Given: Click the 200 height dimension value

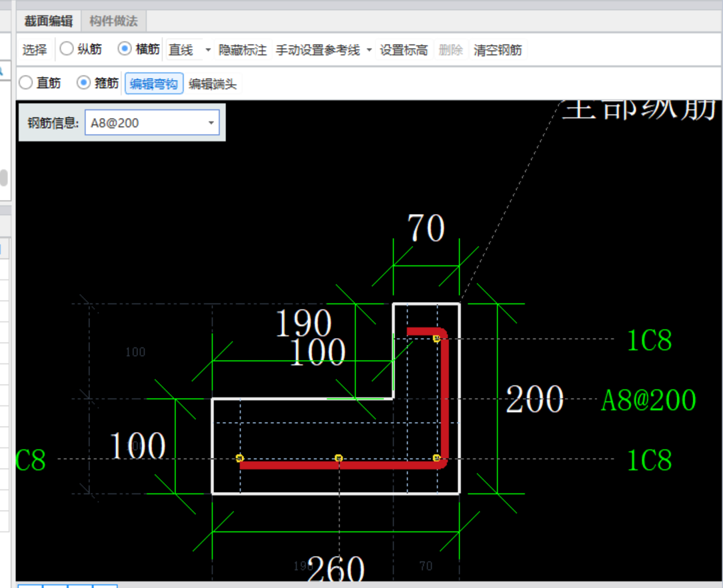Looking at the screenshot, I should coord(534,399).
